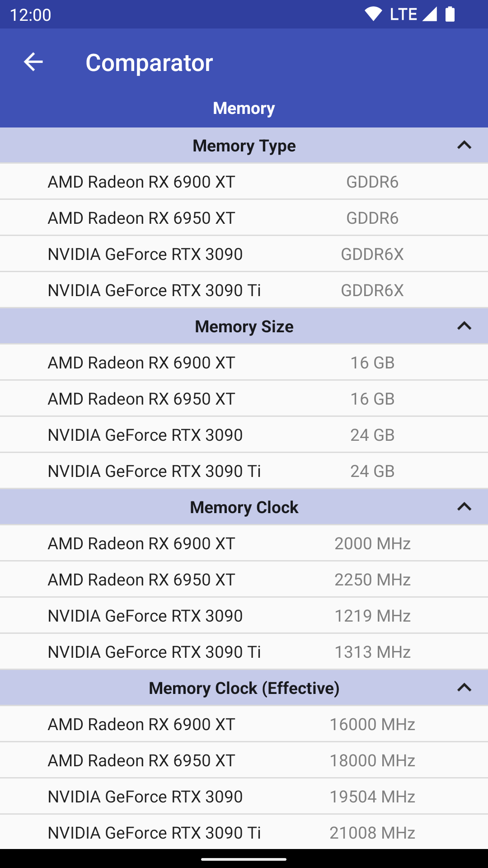Image resolution: width=488 pixels, height=868 pixels.
Task: Tap GDDR6X value for RTX 3090
Action: [372, 254]
